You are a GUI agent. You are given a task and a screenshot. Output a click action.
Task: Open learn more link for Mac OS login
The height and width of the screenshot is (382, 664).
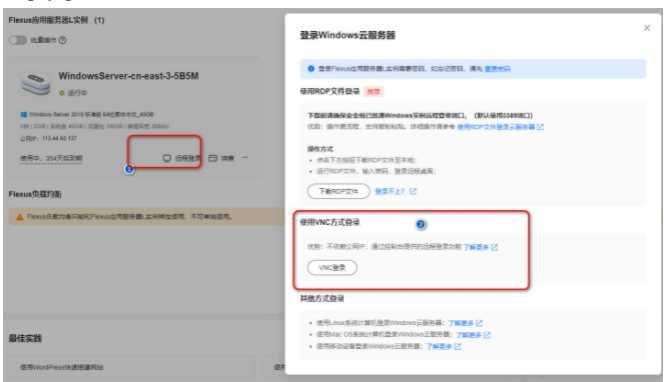click(x=468, y=335)
